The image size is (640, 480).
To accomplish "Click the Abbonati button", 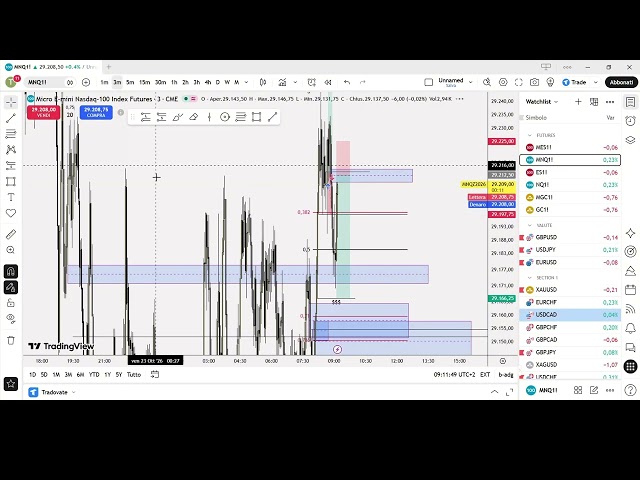I will [621, 82].
